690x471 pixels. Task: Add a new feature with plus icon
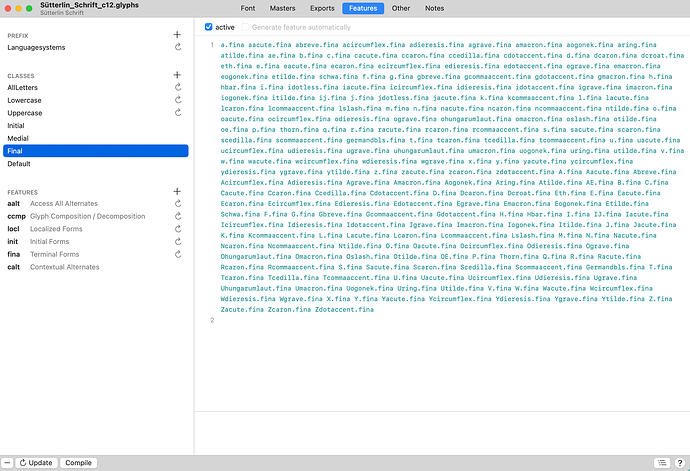(x=177, y=191)
